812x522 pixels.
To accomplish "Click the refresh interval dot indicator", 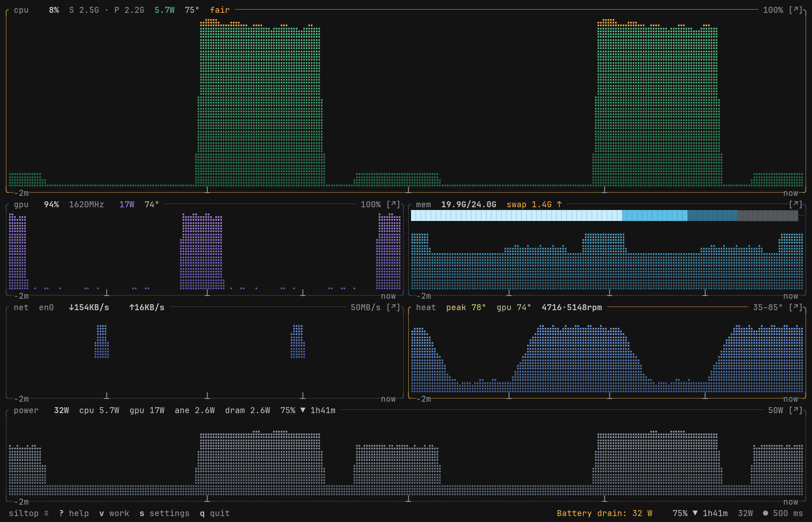I will click(765, 513).
